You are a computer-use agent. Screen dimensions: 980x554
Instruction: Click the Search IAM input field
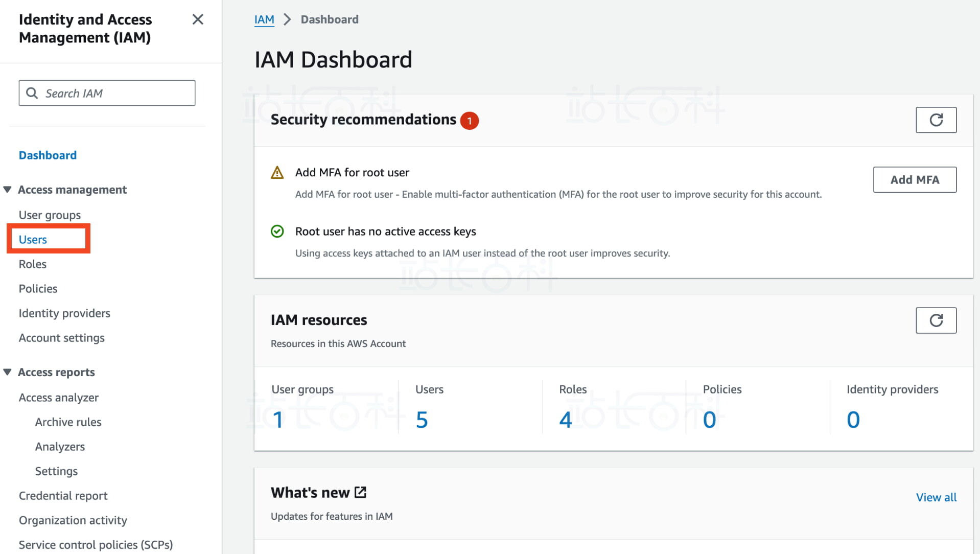[x=118, y=93]
